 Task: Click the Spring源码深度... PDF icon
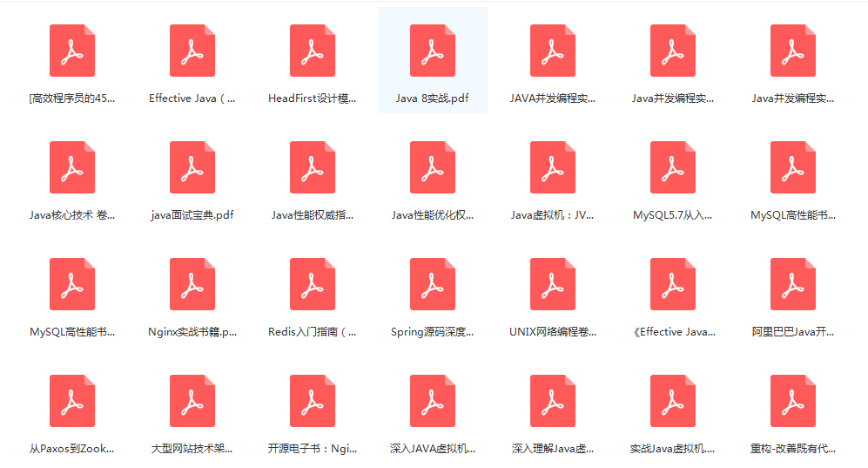433,284
